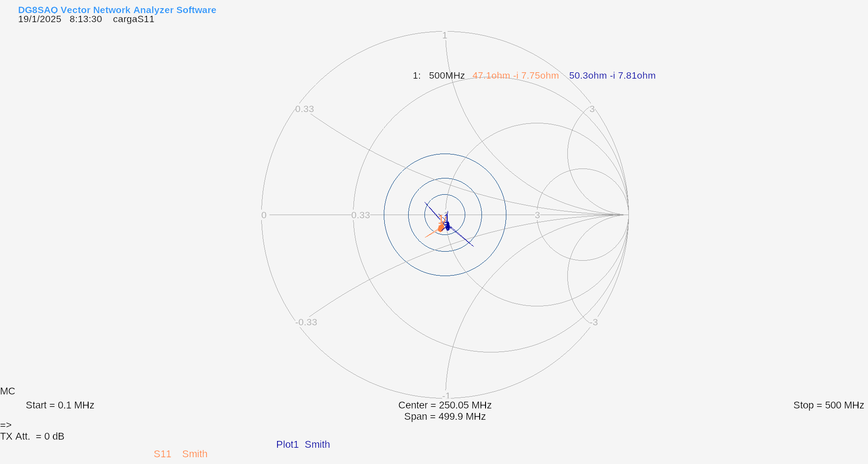
Task: Click the TX Att. = 0 dB setting
Action: pos(32,436)
